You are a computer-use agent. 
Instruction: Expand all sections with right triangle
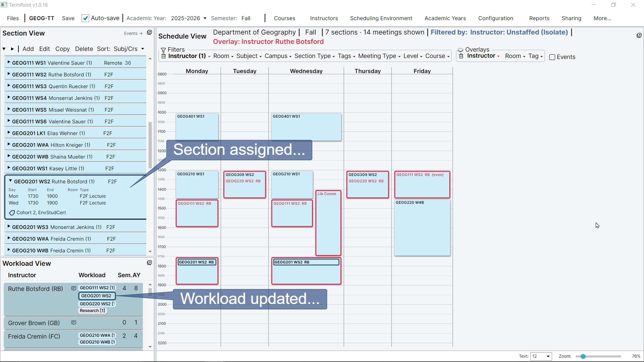coord(12,49)
